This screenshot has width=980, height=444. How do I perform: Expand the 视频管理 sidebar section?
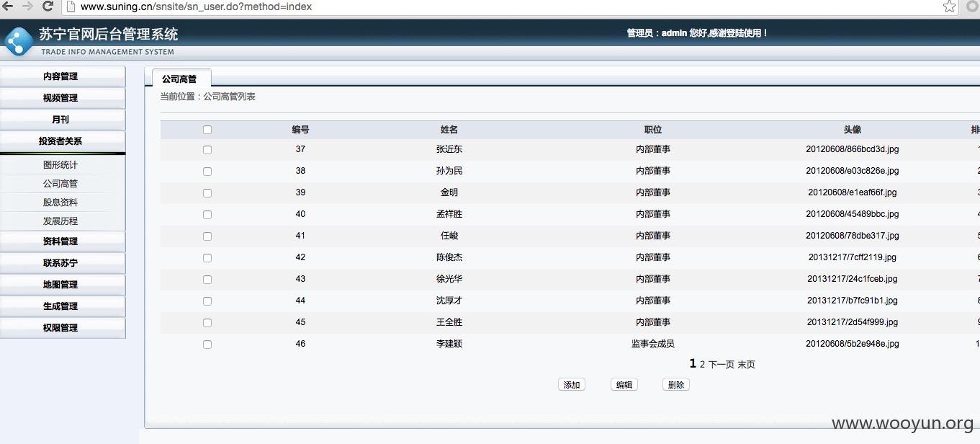click(63, 98)
